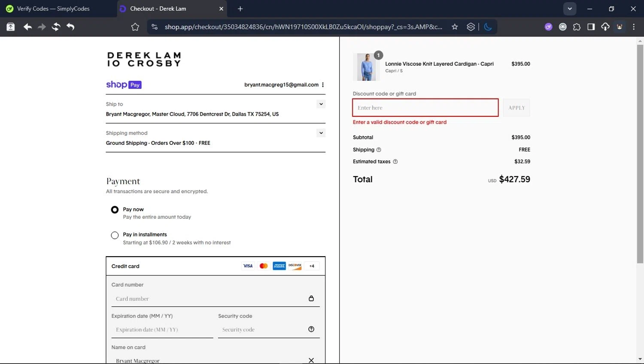The height and width of the screenshot is (364, 644).
Task: Click the Ground Shipping FREE method text
Action: [158, 143]
